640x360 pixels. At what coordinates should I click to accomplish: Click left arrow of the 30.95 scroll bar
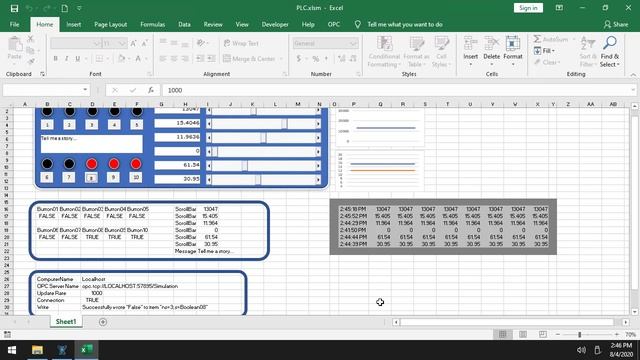[x=209, y=180]
